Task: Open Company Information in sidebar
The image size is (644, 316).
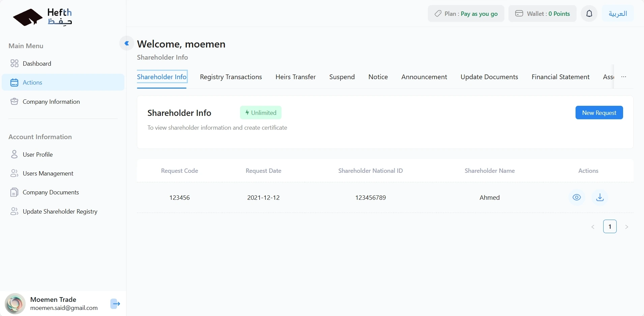Action: tap(51, 102)
